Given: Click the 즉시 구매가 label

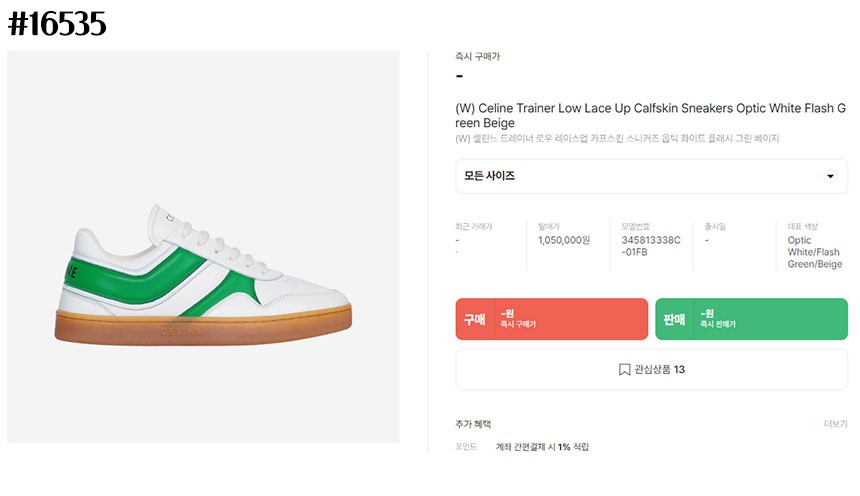Looking at the screenshot, I should 477,56.
